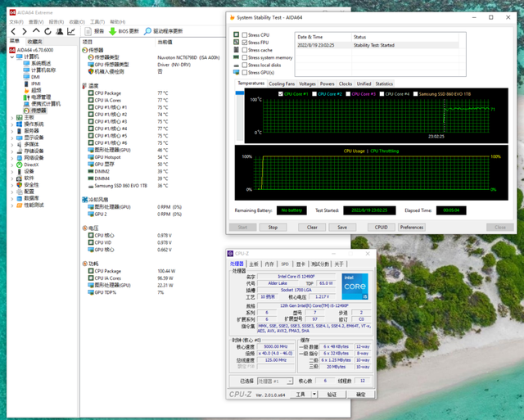The height and width of the screenshot is (420, 524).
Task: Expand the 主板 motherboard node
Action: coord(12,118)
